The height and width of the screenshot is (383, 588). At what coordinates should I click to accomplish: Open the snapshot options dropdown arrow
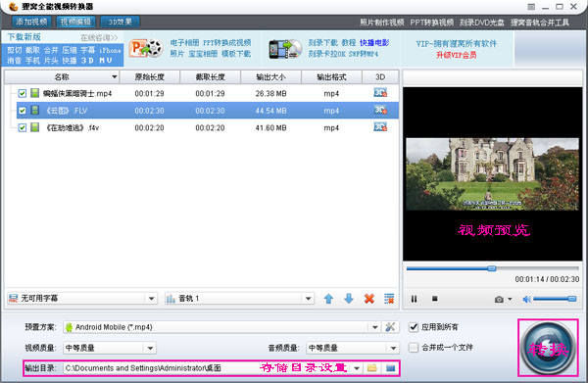click(510, 299)
